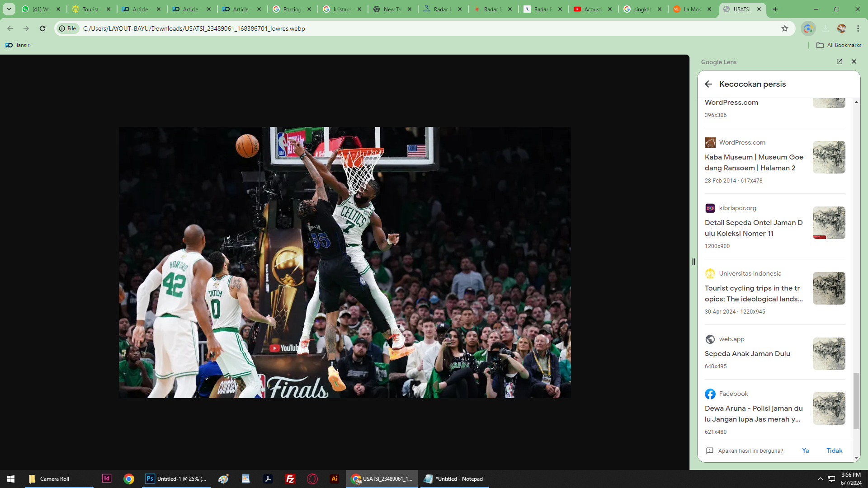868x488 pixels.
Task: Click the scroll-up arrow in Lens panel
Action: click(x=856, y=103)
